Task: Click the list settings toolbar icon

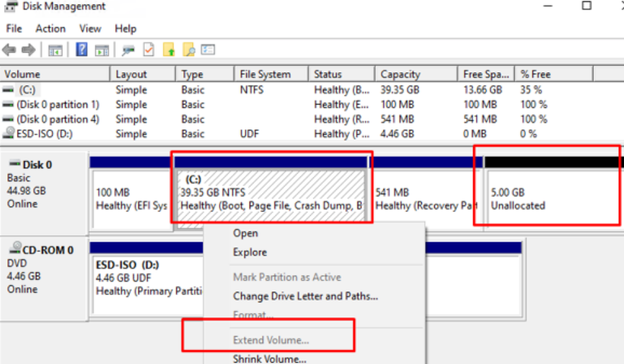Action: 208,49
